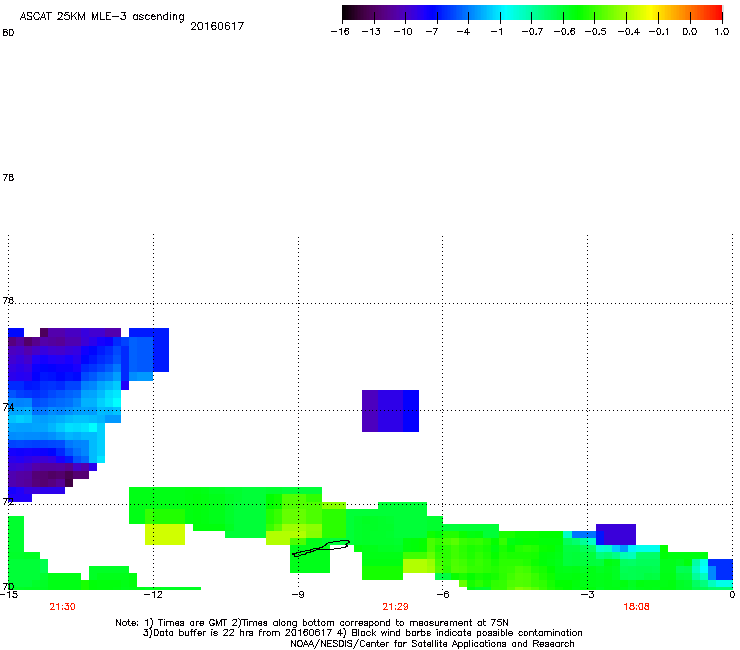Click the latitude label '70'
This screenshot has height=650, width=740.
(8, 586)
